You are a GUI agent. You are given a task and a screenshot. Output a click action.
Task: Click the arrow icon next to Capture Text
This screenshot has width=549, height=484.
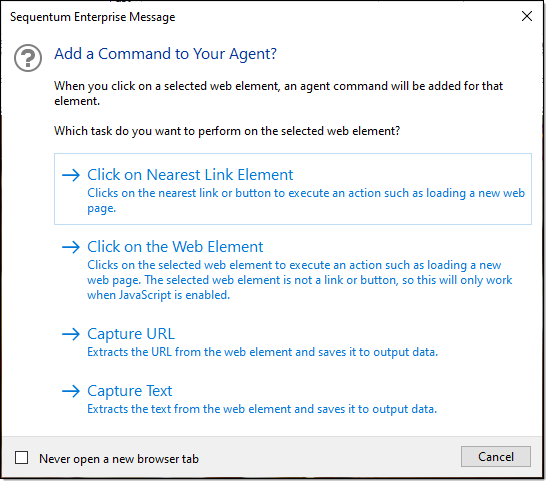pyautogui.click(x=71, y=391)
